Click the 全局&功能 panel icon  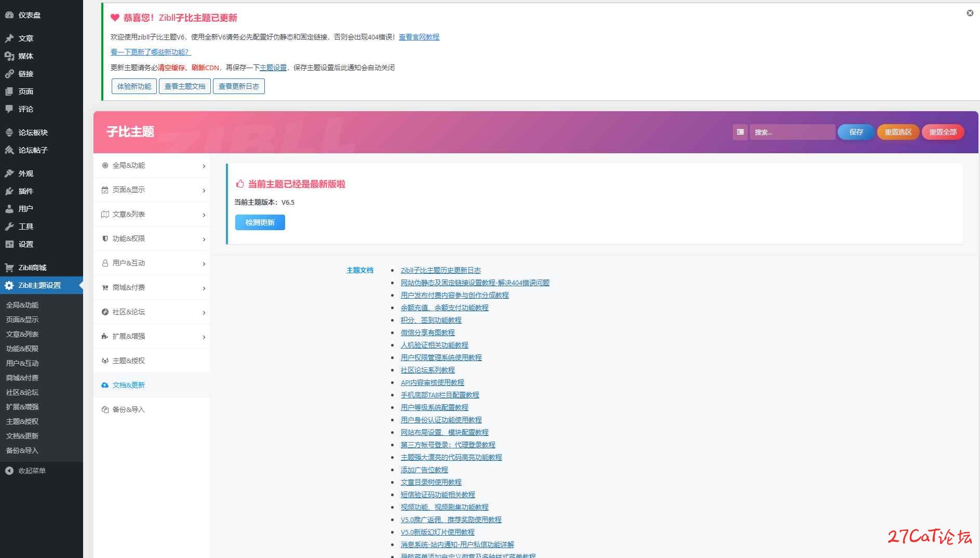105,165
